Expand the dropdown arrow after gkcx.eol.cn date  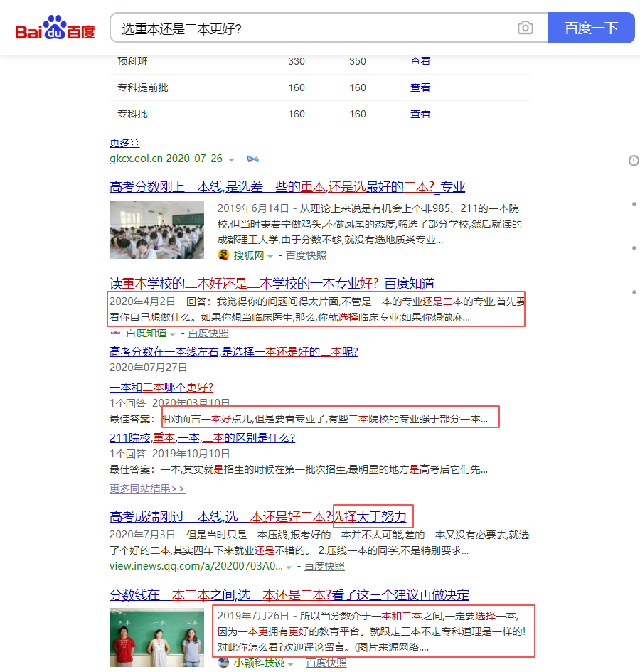click(231, 159)
